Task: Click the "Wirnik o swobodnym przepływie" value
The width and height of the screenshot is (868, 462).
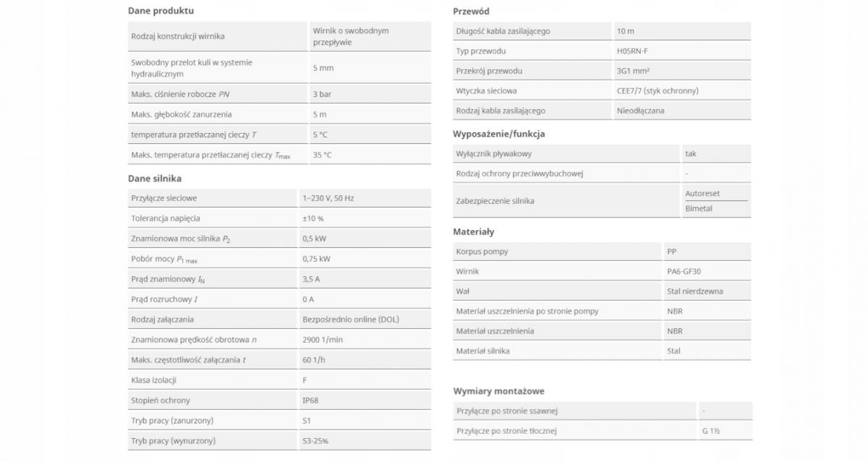Action: 351,36
